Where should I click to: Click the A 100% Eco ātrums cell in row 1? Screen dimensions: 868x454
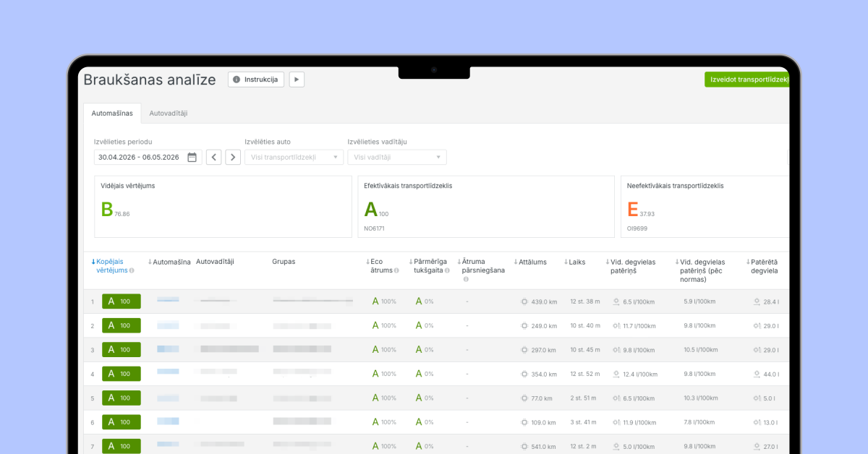(x=384, y=301)
